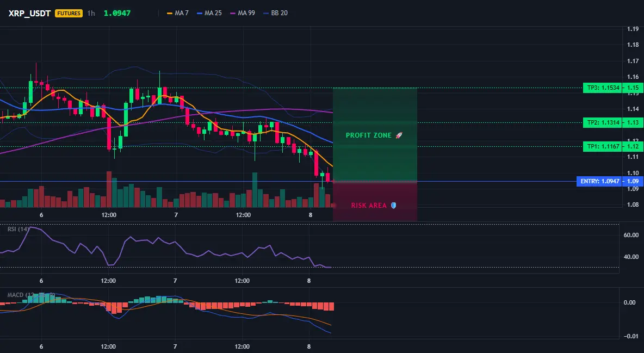Screen dimensions: 644x353
Task: Click the PROFIT ZONE text
Action: 368,135
